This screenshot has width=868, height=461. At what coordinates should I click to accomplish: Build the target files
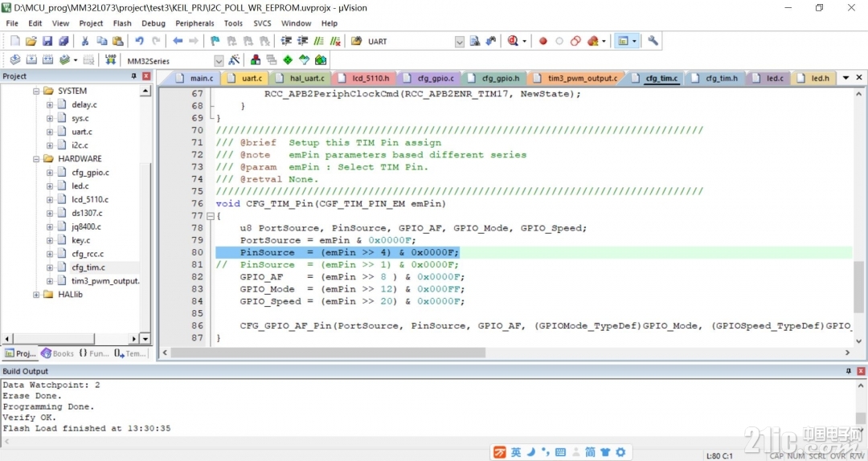pyautogui.click(x=31, y=59)
